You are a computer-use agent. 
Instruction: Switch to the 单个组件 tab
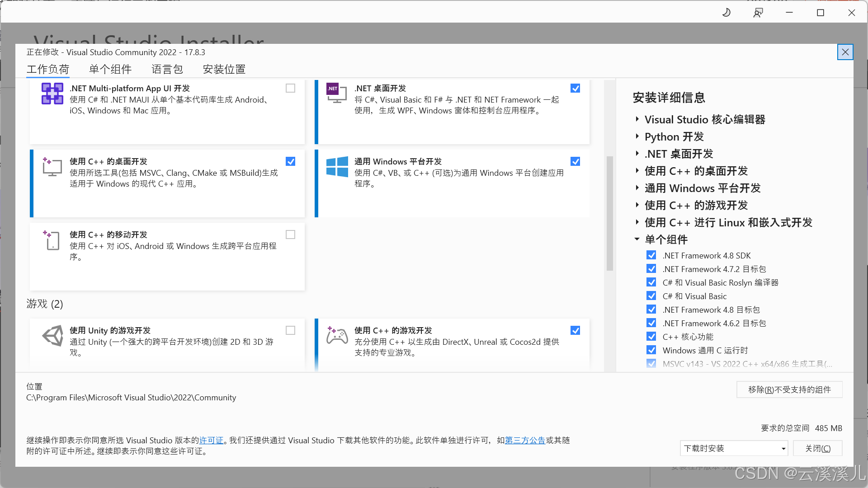point(110,69)
